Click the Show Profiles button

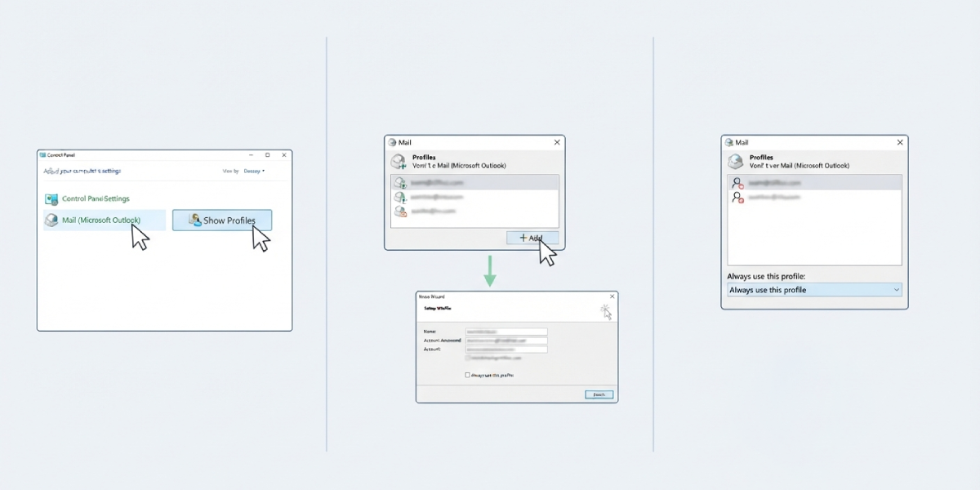tap(222, 220)
